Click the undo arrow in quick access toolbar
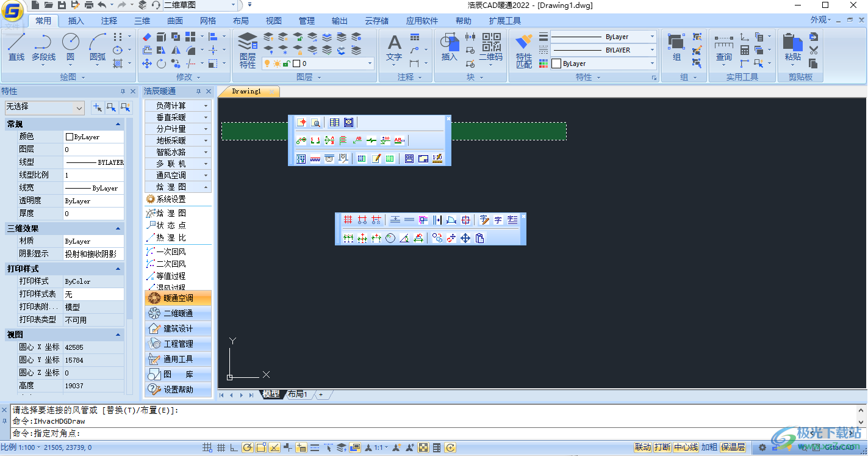 click(102, 5)
